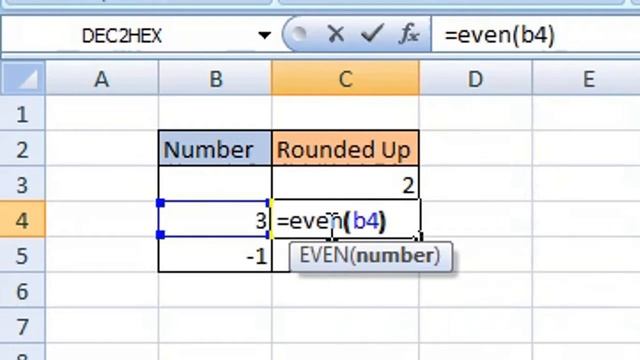Click empty cell B3
The image size is (640, 360).
click(215, 184)
